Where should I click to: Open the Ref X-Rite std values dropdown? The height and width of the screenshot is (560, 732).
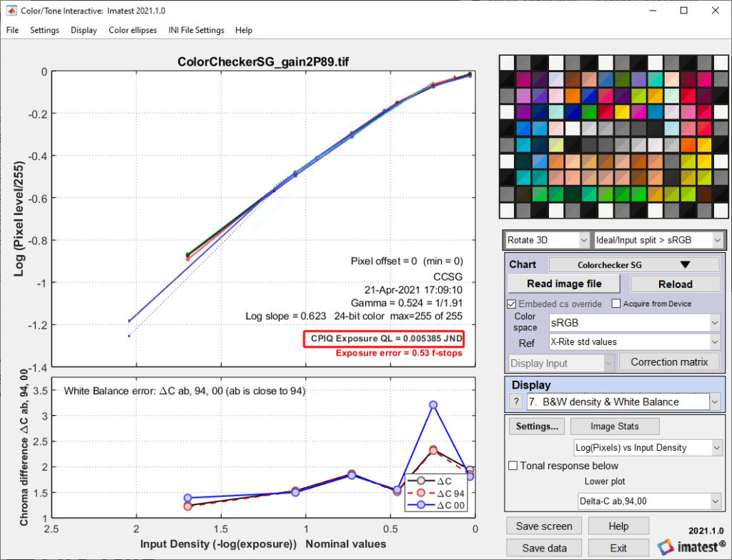coord(635,342)
